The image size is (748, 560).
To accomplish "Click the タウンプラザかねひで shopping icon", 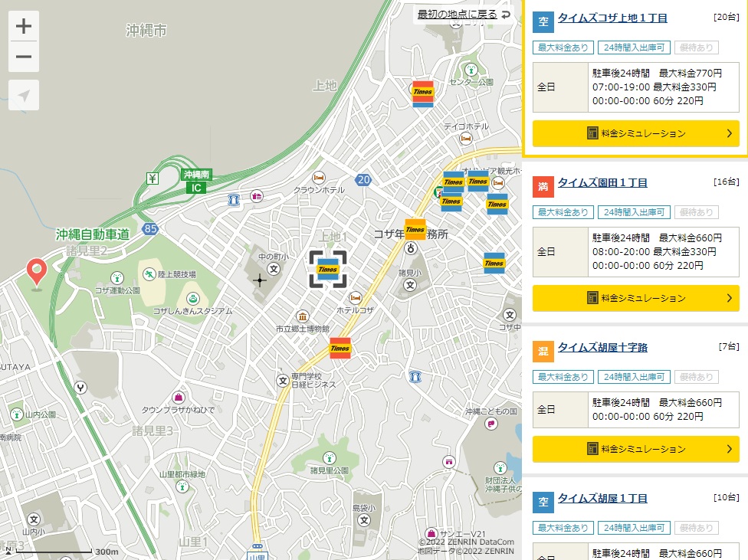I will click(179, 397).
